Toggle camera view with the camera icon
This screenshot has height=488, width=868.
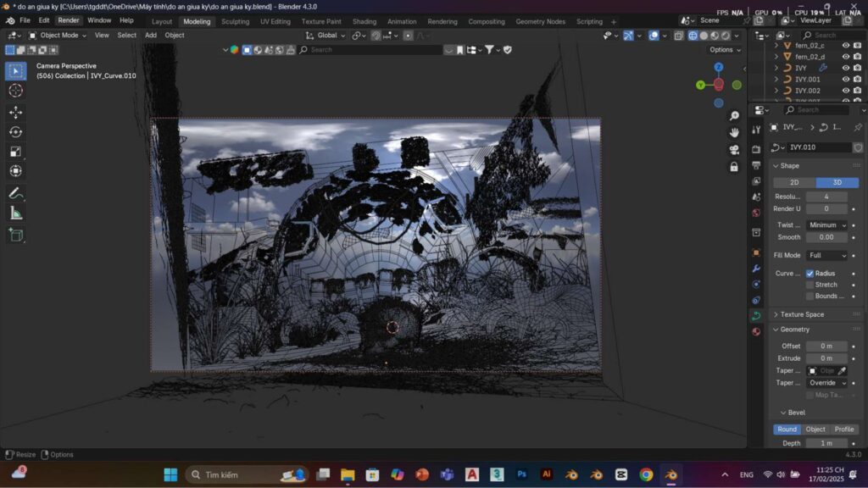click(734, 150)
